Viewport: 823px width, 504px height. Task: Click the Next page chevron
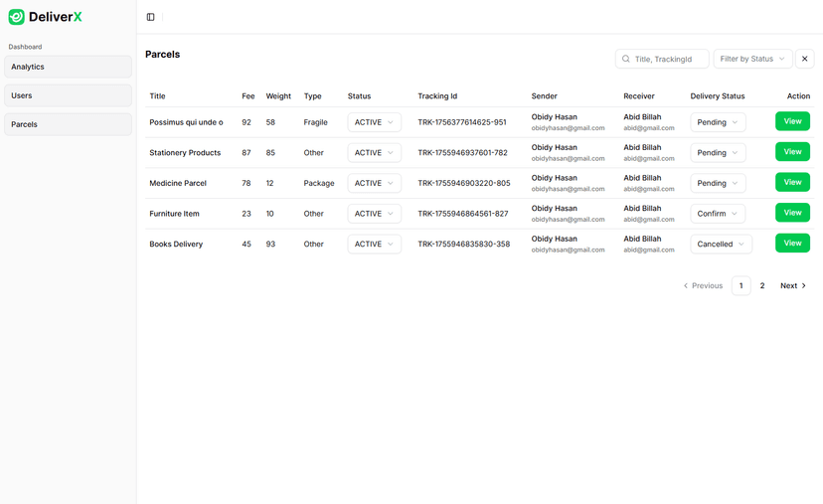(x=804, y=285)
